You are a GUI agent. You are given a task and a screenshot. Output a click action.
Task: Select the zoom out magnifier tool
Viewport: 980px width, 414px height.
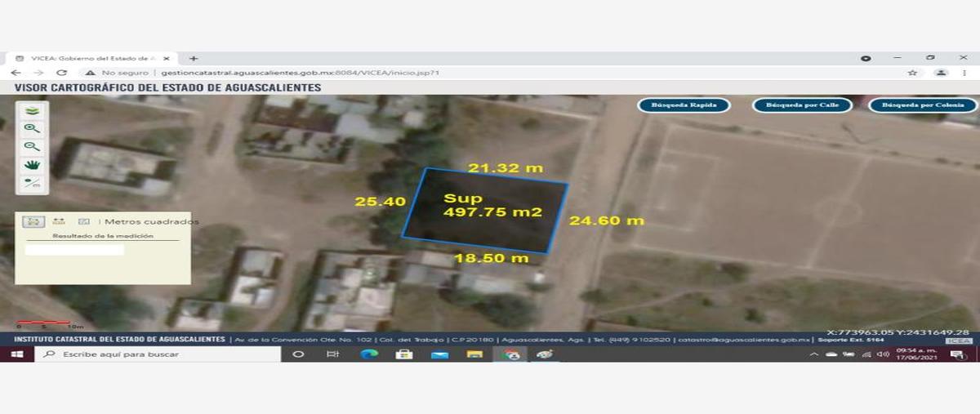32,147
